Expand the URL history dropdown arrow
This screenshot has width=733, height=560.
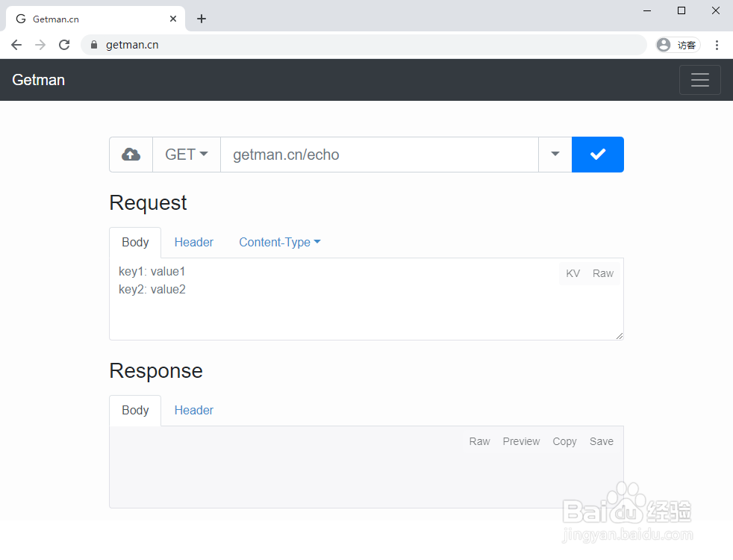pyautogui.click(x=555, y=155)
